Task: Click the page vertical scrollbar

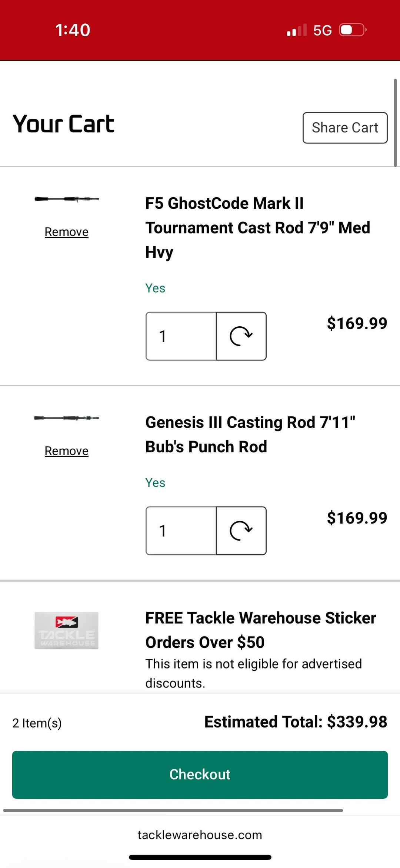Action: 395,122
